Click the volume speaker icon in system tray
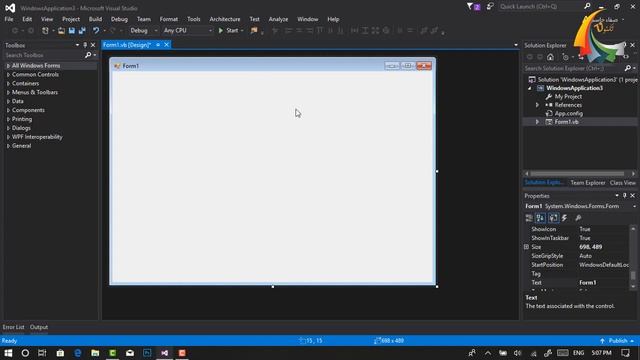This screenshot has width=640, height=360. tap(518, 353)
